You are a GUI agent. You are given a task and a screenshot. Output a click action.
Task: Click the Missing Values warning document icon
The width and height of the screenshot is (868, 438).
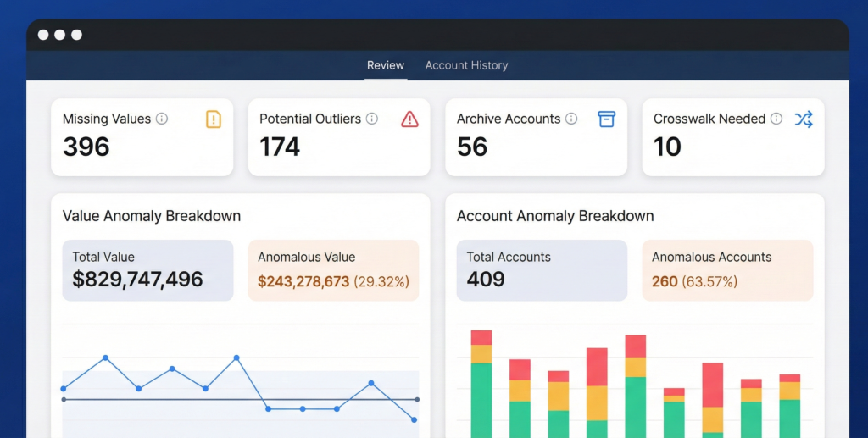coord(214,119)
